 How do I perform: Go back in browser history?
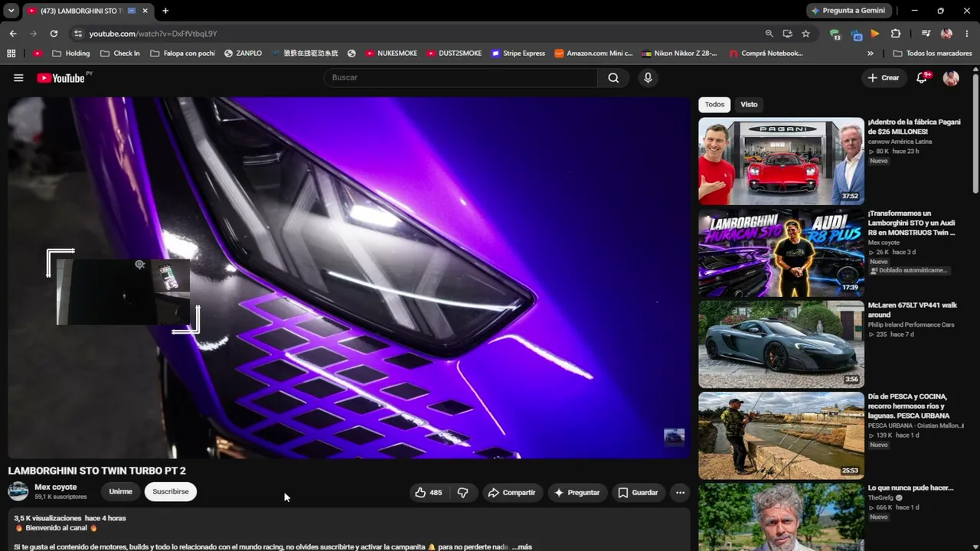pyautogui.click(x=13, y=34)
